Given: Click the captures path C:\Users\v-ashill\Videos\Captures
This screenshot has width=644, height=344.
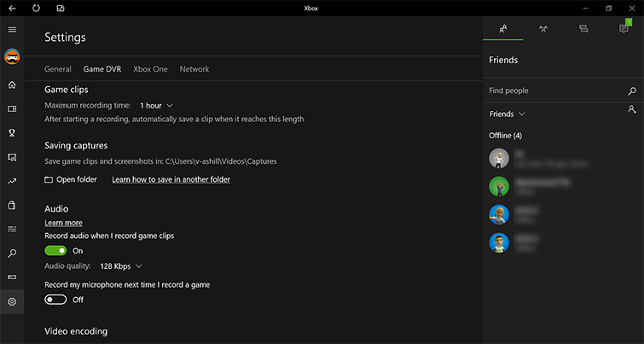Looking at the screenshot, I should point(221,161).
